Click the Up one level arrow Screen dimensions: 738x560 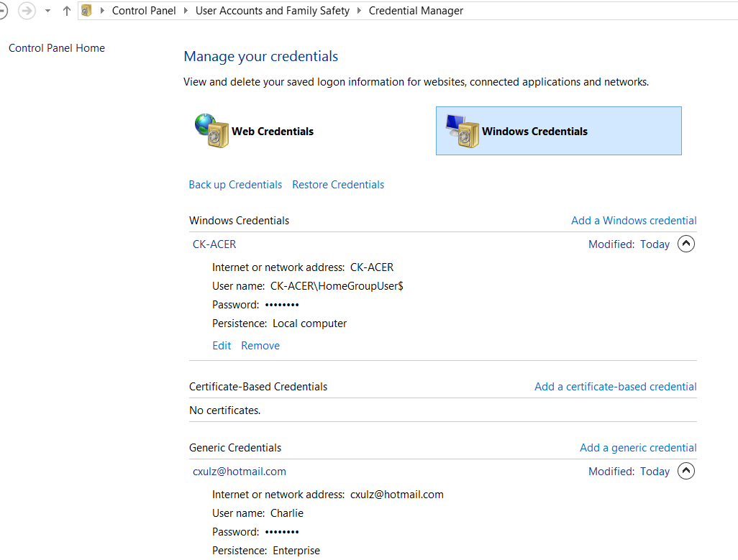point(67,11)
